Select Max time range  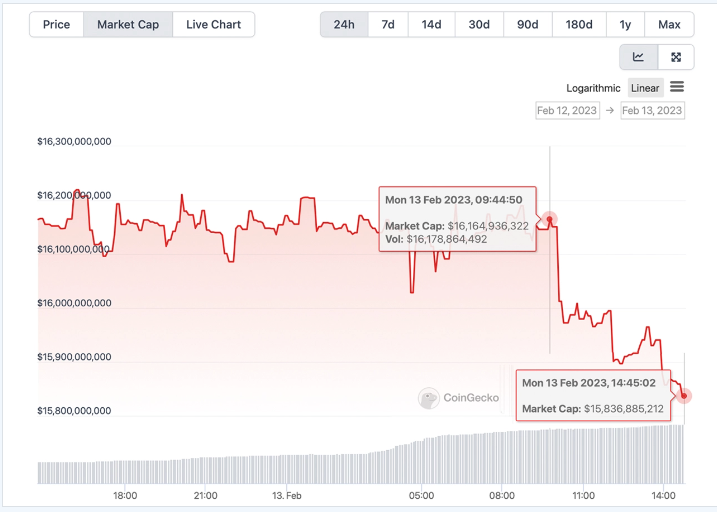point(669,24)
